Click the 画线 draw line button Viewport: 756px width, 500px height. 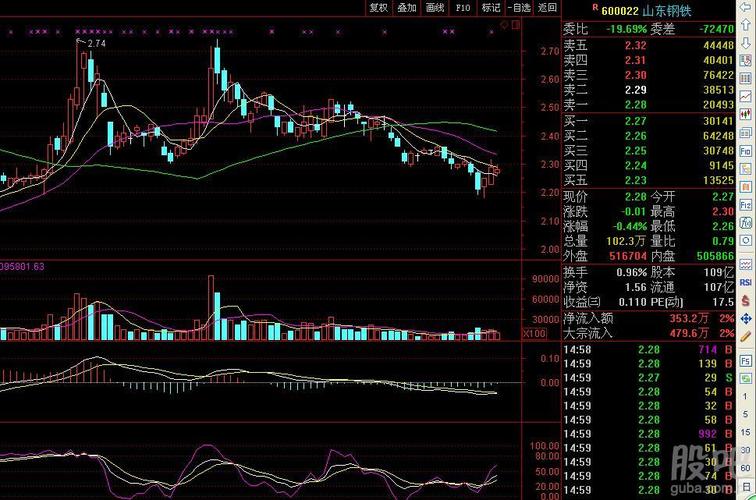point(435,7)
